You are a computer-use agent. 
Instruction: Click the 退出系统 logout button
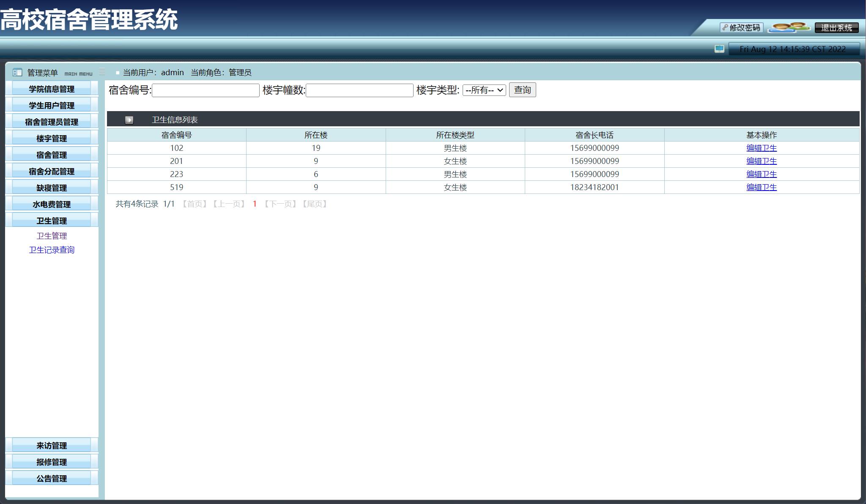(836, 27)
